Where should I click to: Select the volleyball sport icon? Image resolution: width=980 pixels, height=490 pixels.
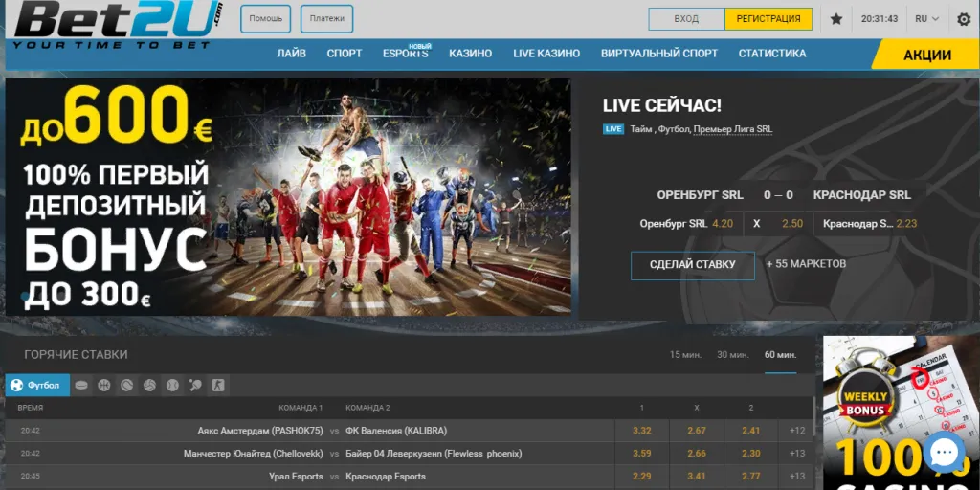(x=149, y=386)
